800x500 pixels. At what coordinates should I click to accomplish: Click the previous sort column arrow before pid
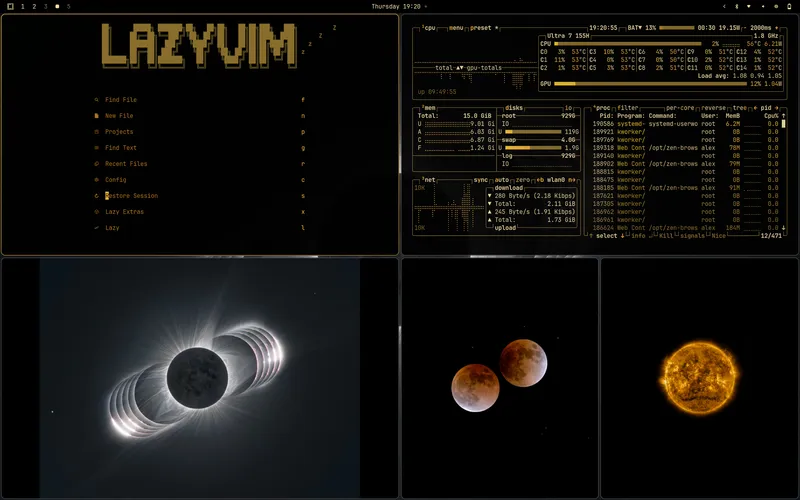click(x=757, y=108)
